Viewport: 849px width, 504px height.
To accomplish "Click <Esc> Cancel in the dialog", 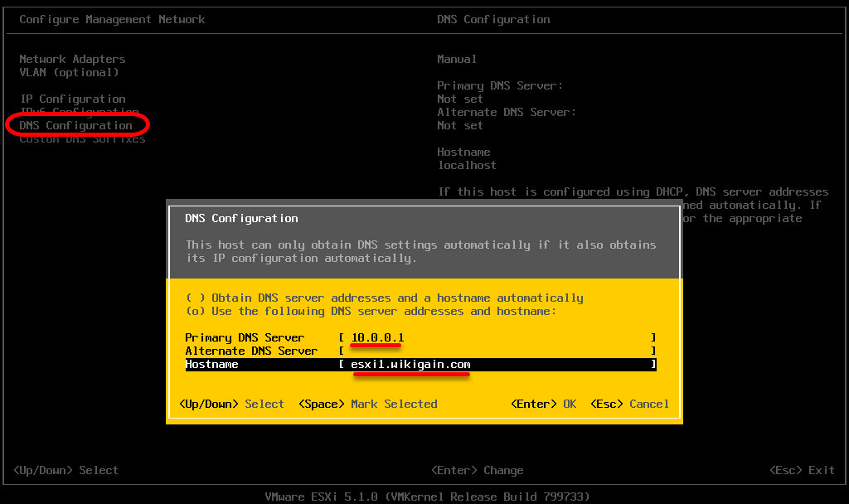I will 630,404.
